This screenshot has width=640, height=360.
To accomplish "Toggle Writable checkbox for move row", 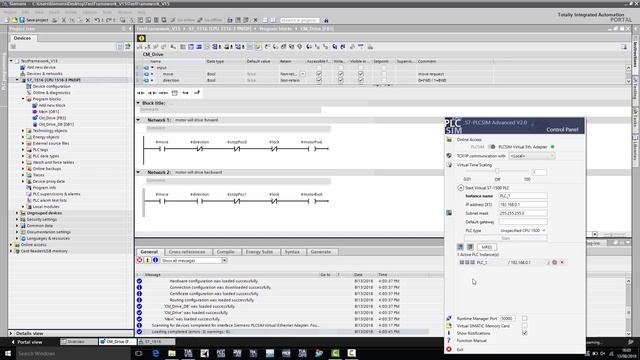I will tap(340, 74).
